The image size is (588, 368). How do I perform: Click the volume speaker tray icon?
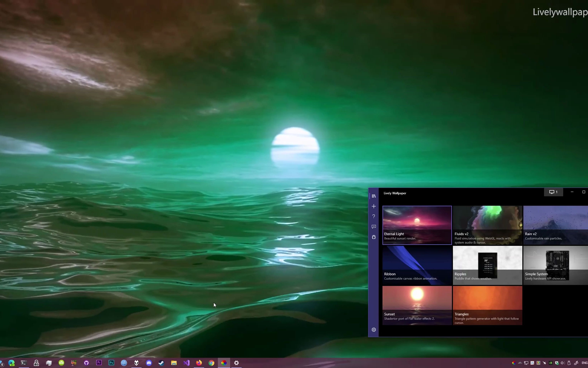[563, 363]
